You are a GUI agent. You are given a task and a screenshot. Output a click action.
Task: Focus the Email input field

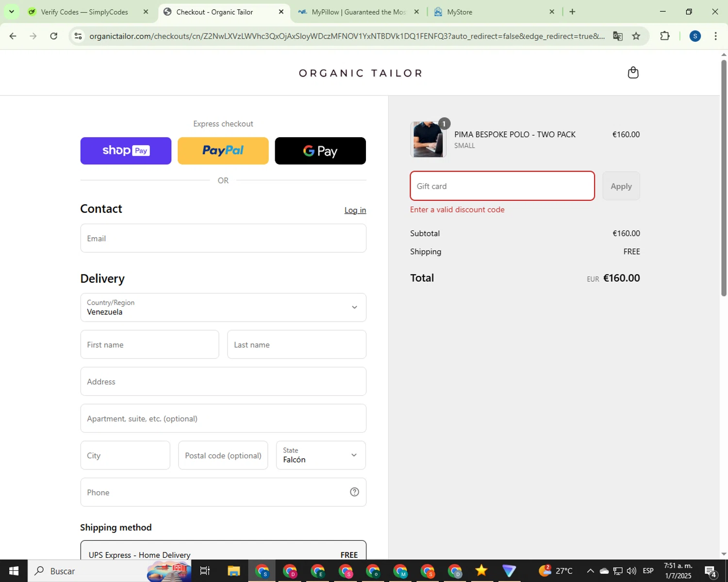[223, 238]
